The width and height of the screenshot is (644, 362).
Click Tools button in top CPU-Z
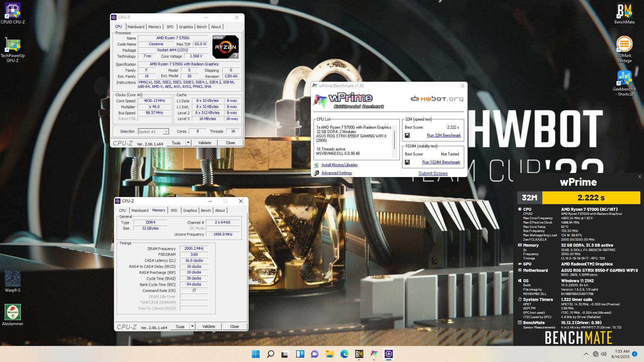[176, 143]
